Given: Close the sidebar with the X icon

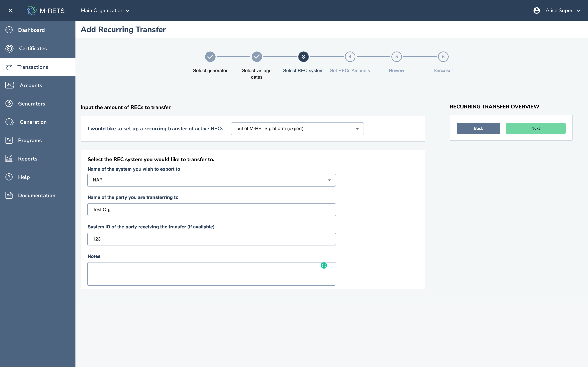Looking at the screenshot, I should 10,10.
